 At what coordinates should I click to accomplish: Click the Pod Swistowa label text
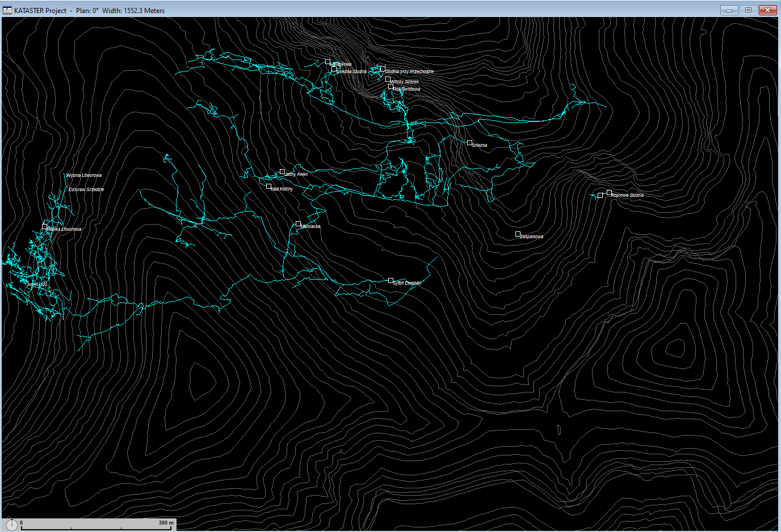[x=407, y=89]
